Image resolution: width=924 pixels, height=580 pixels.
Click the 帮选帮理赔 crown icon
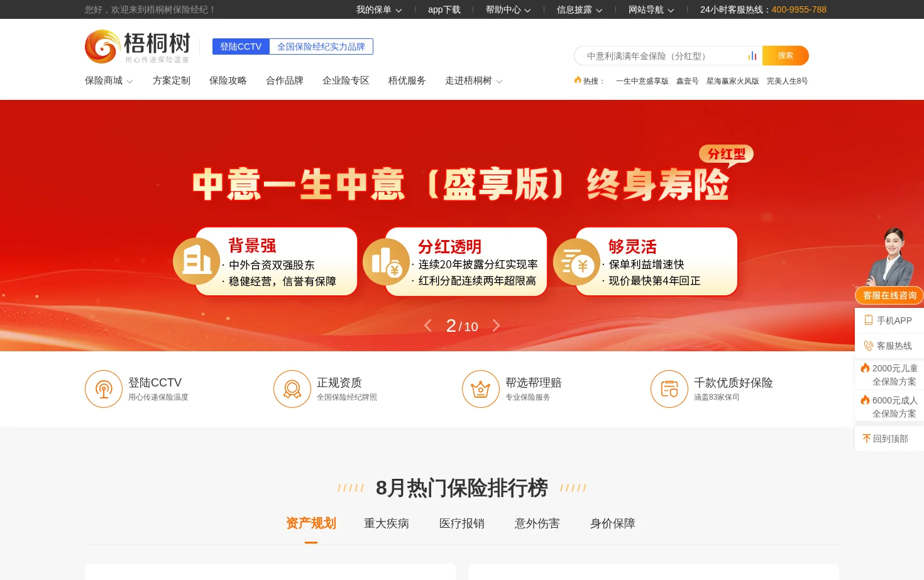tap(481, 389)
